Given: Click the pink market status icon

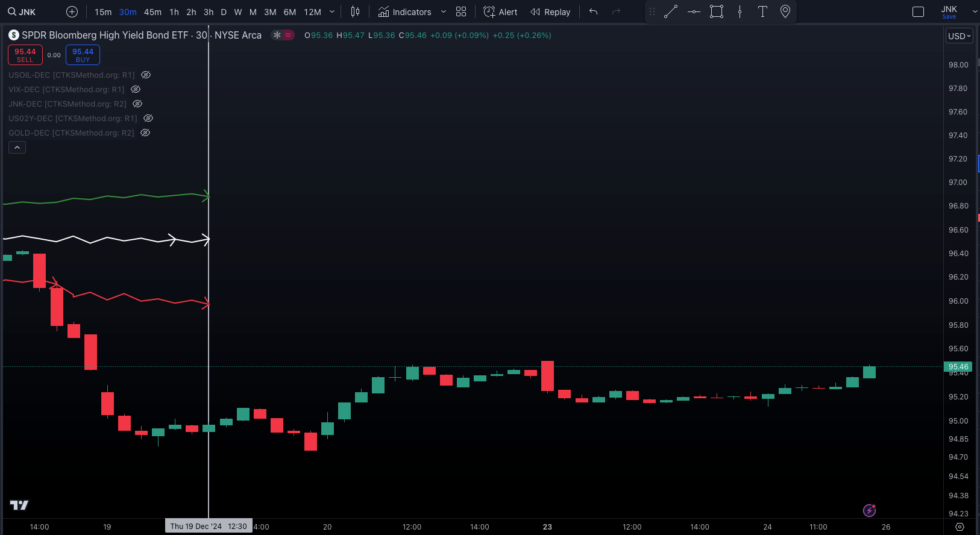Looking at the screenshot, I should click(289, 36).
